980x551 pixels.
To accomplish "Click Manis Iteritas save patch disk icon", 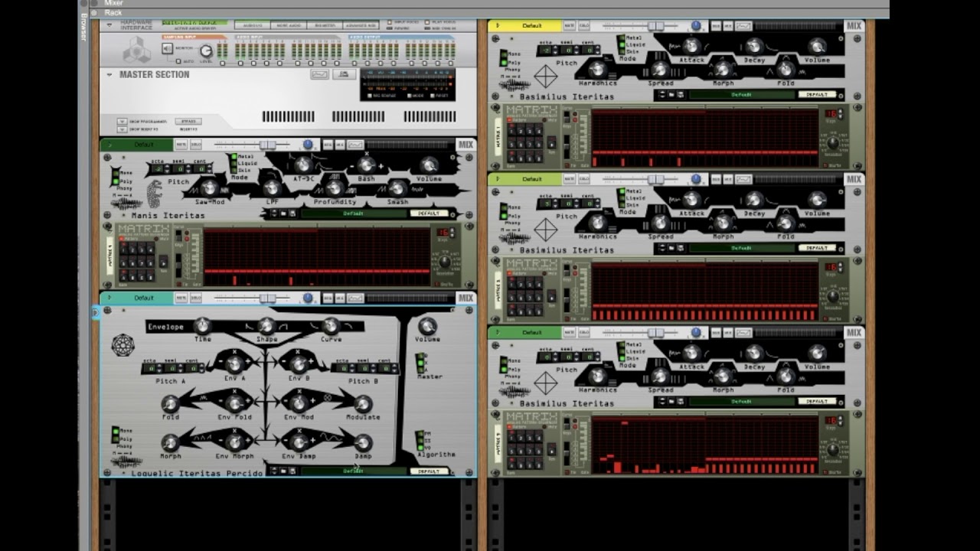I will [x=292, y=214].
